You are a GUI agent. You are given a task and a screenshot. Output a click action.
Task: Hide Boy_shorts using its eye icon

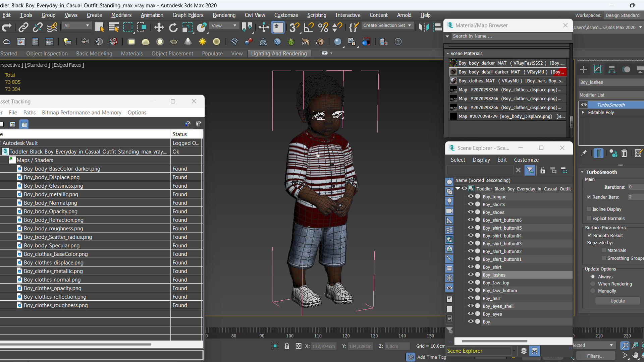pos(471,204)
